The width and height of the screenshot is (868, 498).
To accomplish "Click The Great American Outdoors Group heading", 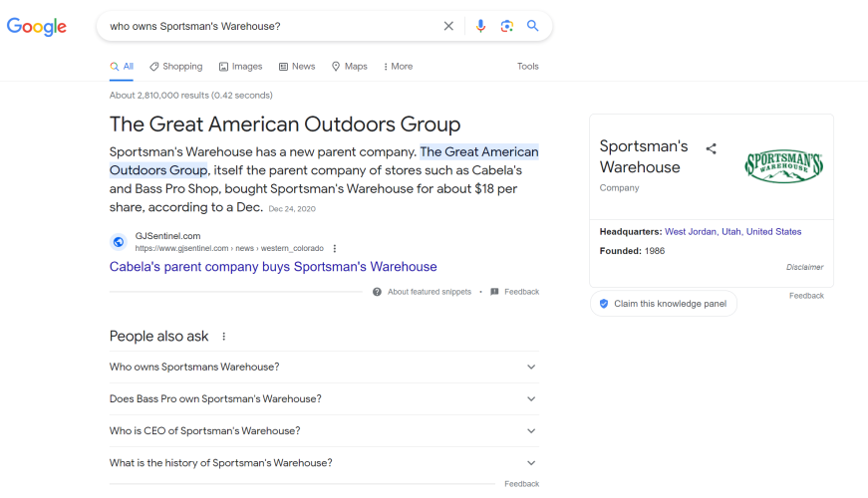I will click(x=285, y=124).
